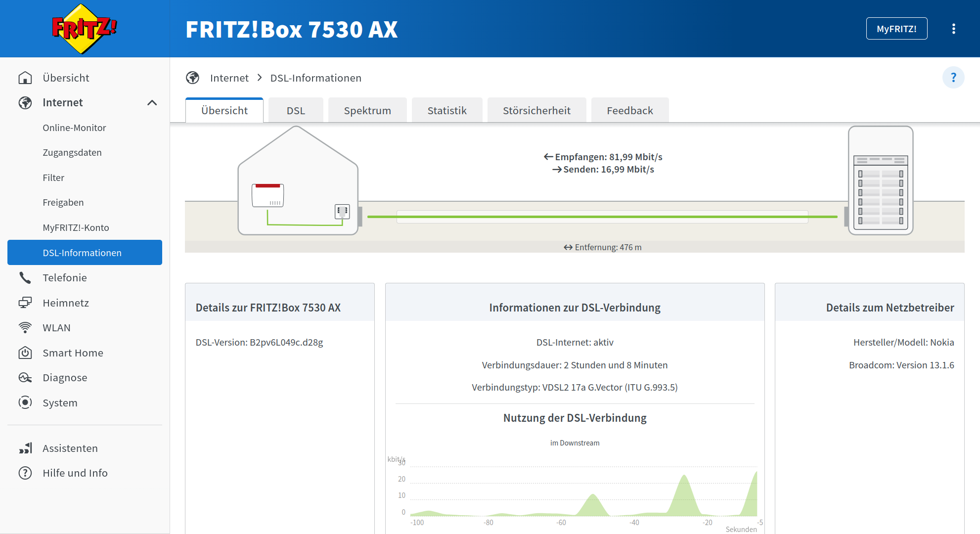
Task: Click the Smart Home power icon
Action: pos(25,353)
